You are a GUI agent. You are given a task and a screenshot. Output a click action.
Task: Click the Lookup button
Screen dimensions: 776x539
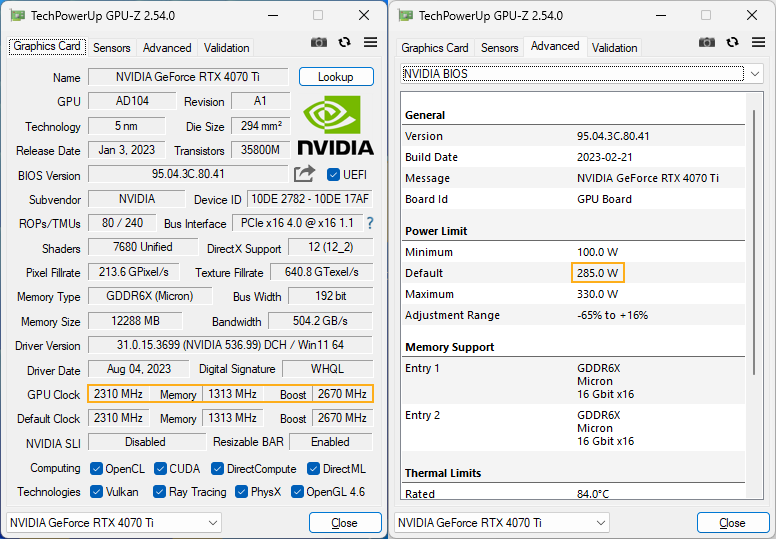pos(336,77)
